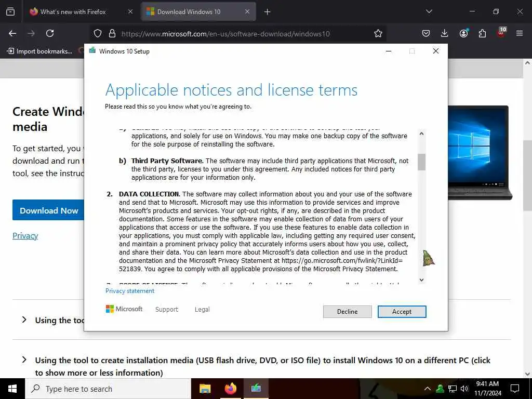The width and height of the screenshot is (532, 399).
Task: Click the Microsoft logo in Setup dialog
Action: (x=124, y=309)
